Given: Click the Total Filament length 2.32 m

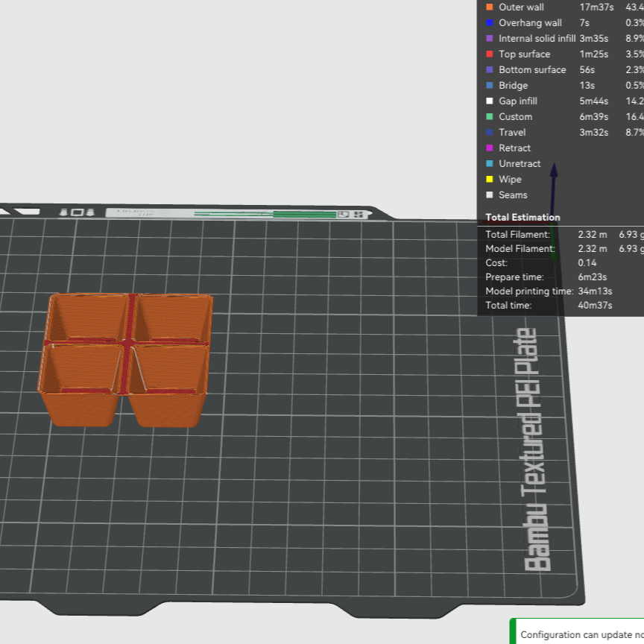Looking at the screenshot, I should pos(593,235).
